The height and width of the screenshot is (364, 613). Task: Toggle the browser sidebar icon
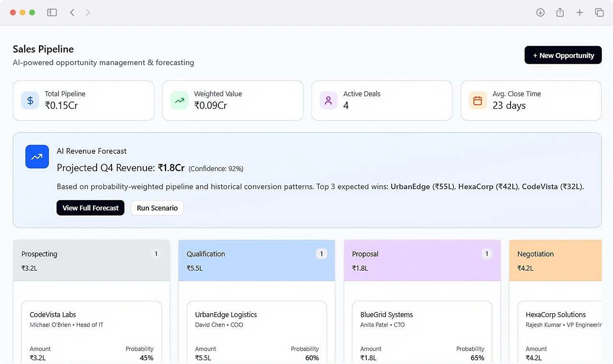point(52,12)
